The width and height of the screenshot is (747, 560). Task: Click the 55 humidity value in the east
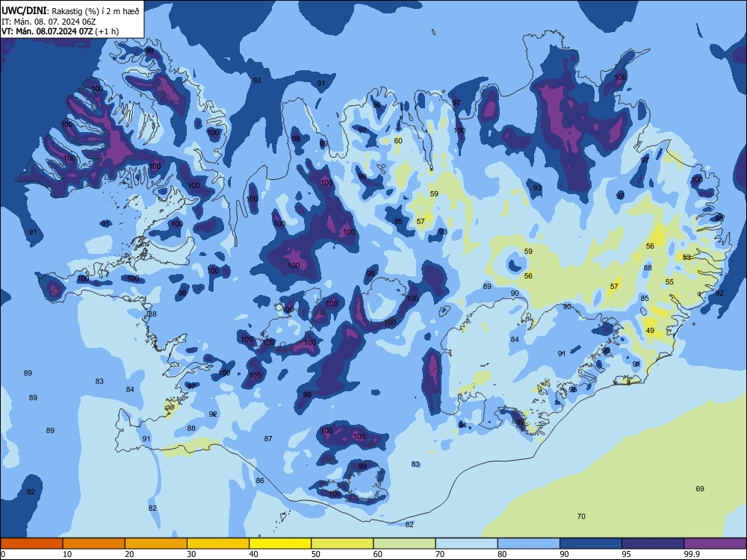pos(669,282)
